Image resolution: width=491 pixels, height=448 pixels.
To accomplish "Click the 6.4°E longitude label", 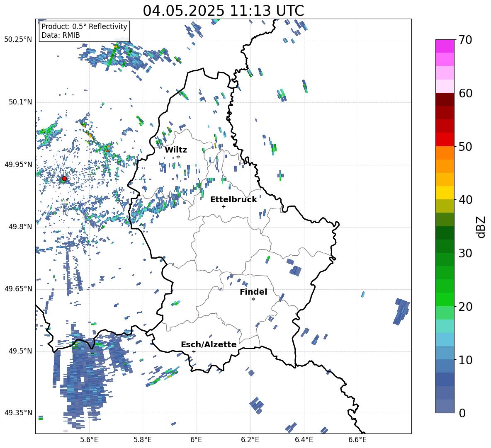I will click(304, 440).
